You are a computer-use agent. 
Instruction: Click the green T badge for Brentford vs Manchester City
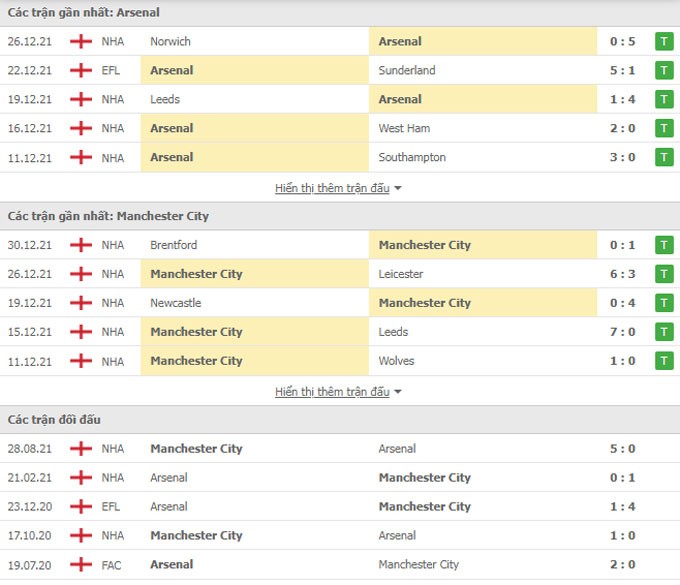coord(664,245)
